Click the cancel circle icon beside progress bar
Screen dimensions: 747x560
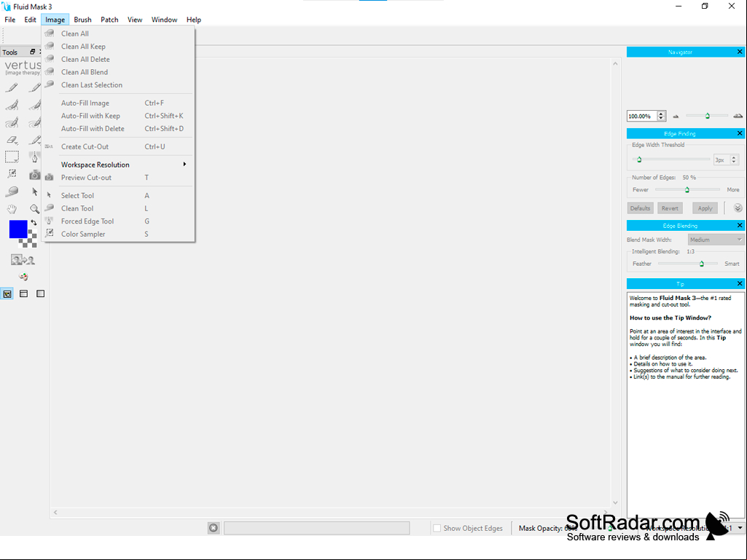point(214,528)
